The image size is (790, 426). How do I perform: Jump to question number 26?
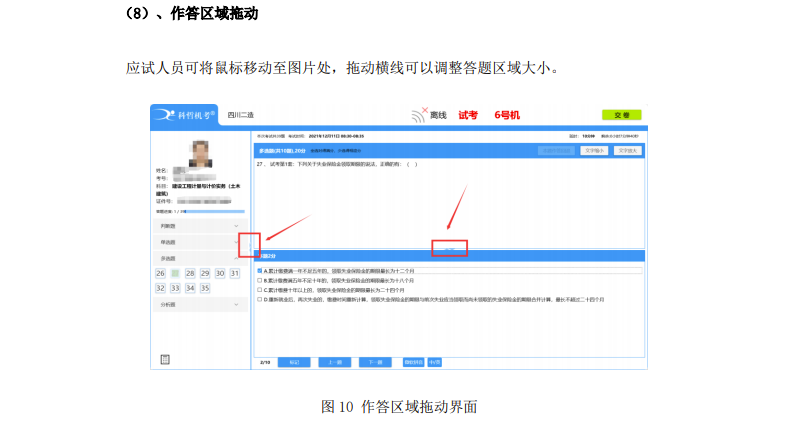(x=160, y=273)
